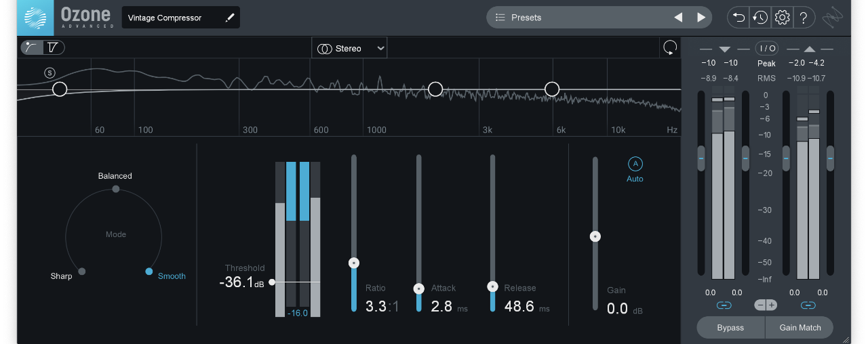868x344 pixels.
Task: Click the output peak reading -4.2
Action: point(816,63)
